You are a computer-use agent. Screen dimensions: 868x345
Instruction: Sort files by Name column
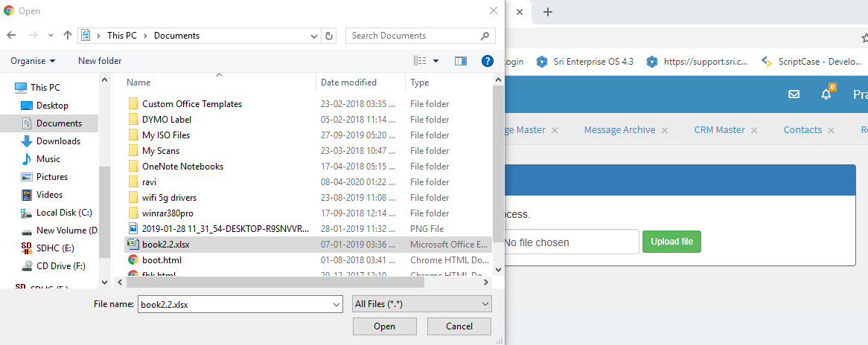point(138,83)
